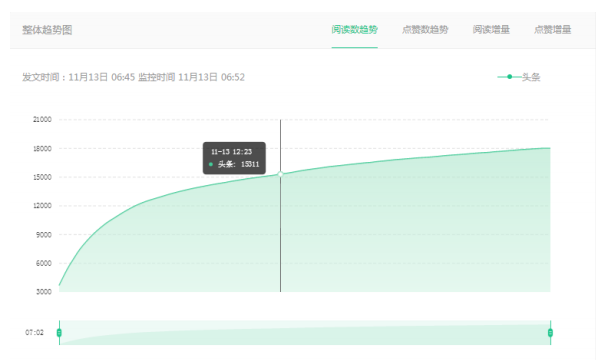Click the 11-13 12:23 tooltip box
Screen dimensions: 596x360
coord(234,158)
